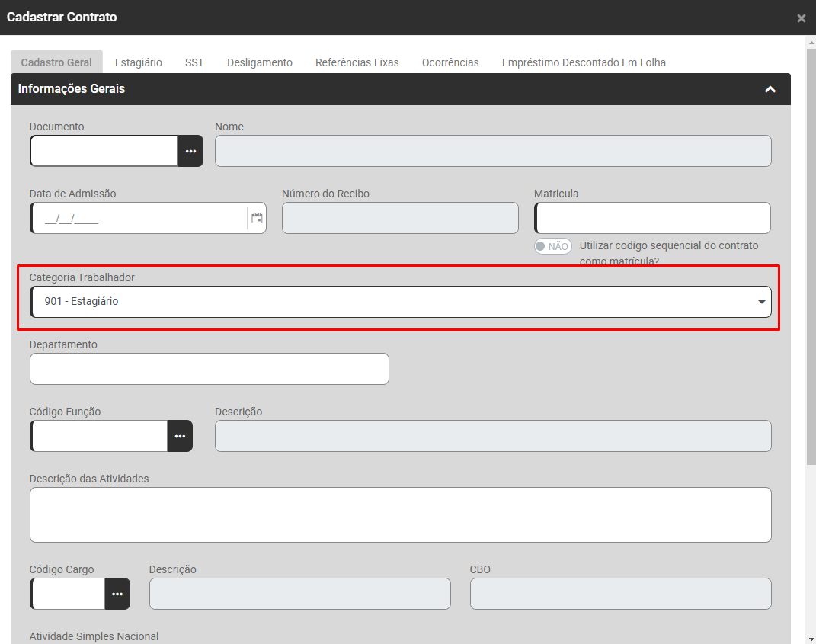Select the Cadastro Geral tab
The width and height of the screenshot is (816, 644).
[56, 62]
